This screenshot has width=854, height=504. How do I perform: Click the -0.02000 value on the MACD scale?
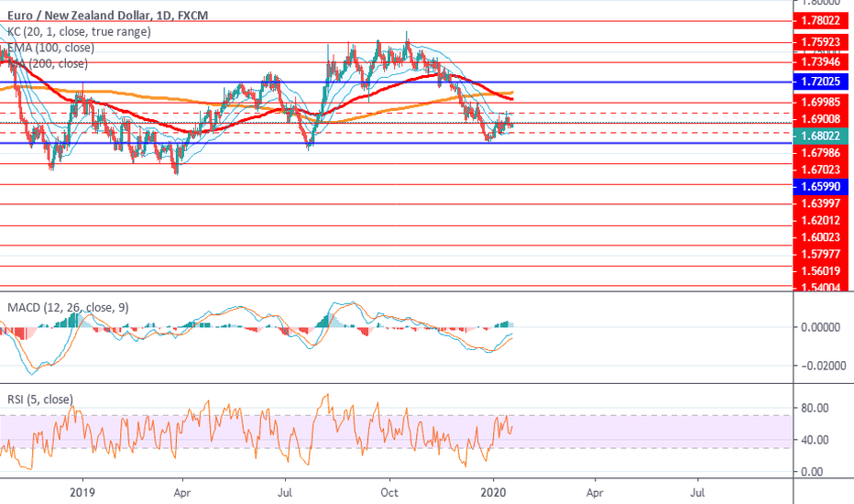(x=815, y=366)
